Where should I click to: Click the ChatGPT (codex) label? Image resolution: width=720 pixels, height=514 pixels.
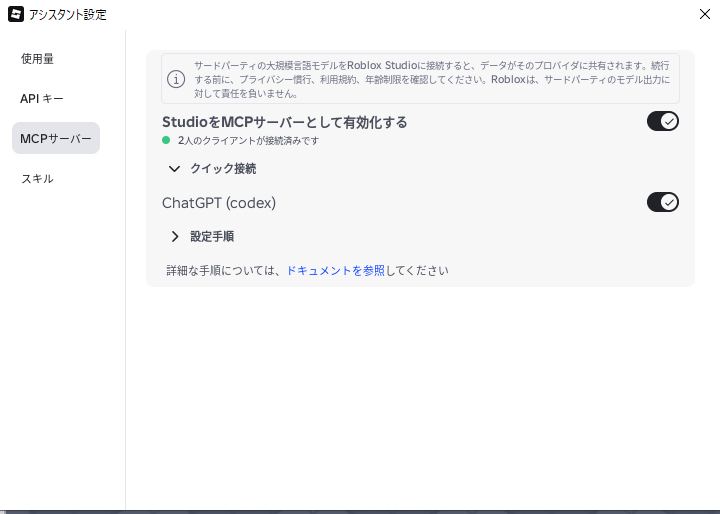tap(219, 203)
